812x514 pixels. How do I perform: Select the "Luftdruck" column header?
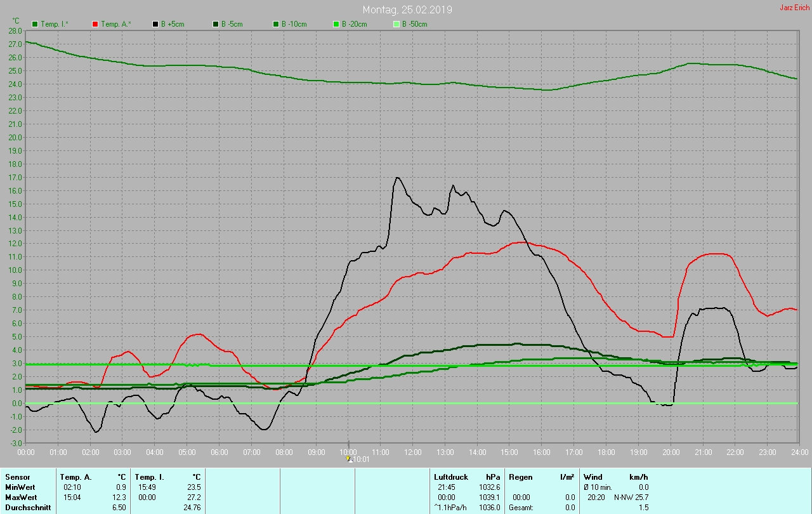(450, 477)
